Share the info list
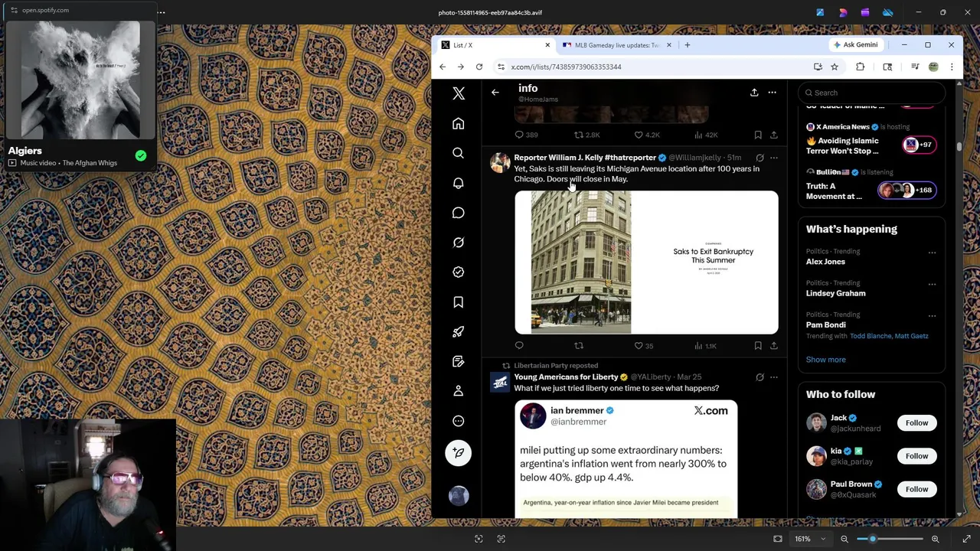 [754, 93]
